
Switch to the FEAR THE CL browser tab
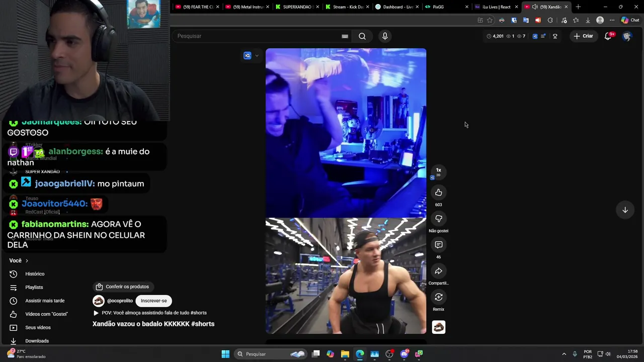[197, 7]
